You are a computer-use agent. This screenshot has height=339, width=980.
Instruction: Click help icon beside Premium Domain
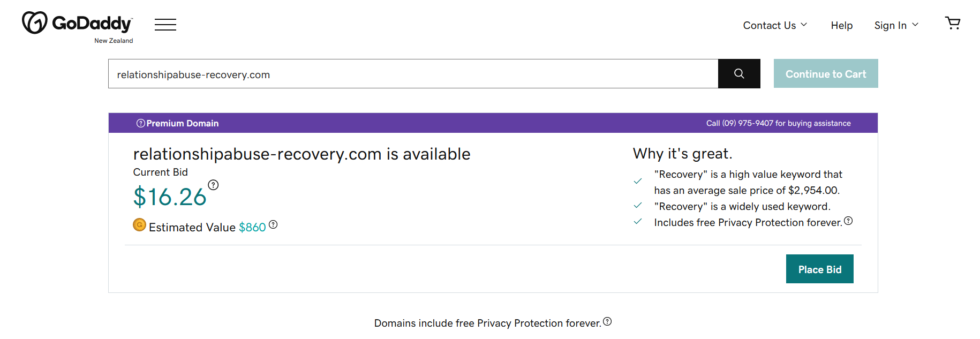pyautogui.click(x=141, y=123)
